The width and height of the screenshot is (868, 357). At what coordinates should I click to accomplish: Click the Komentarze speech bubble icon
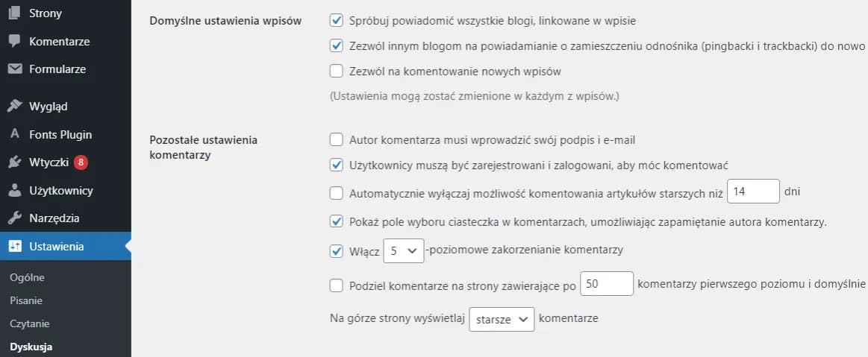click(14, 41)
